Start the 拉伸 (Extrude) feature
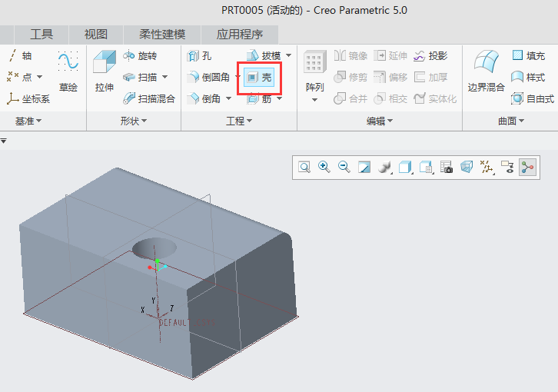The image size is (558, 392). click(x=105, y=71)
